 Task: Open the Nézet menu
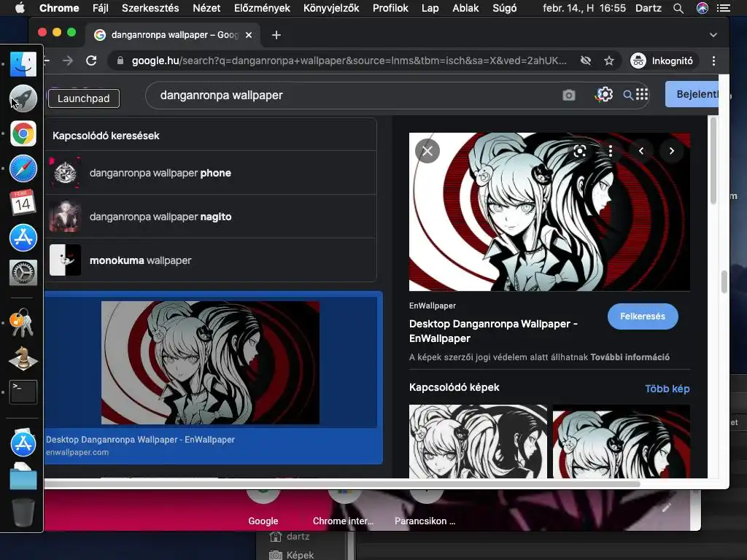206,8
